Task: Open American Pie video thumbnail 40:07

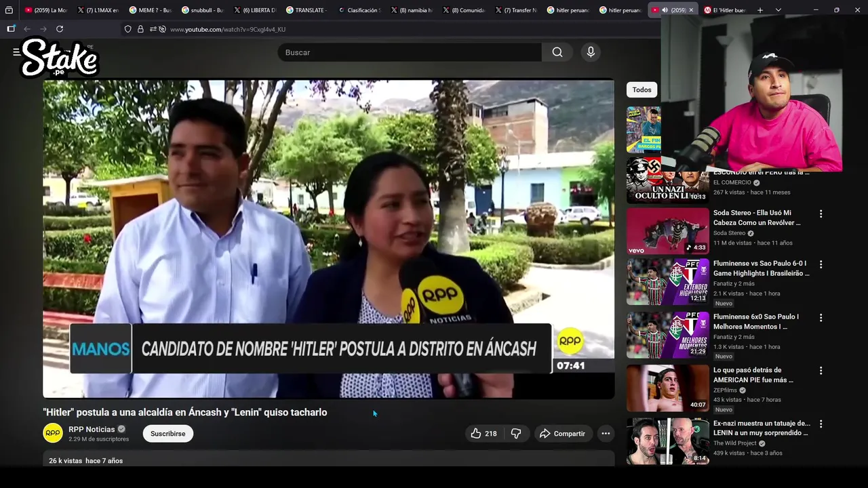Action: click(667, 388)
